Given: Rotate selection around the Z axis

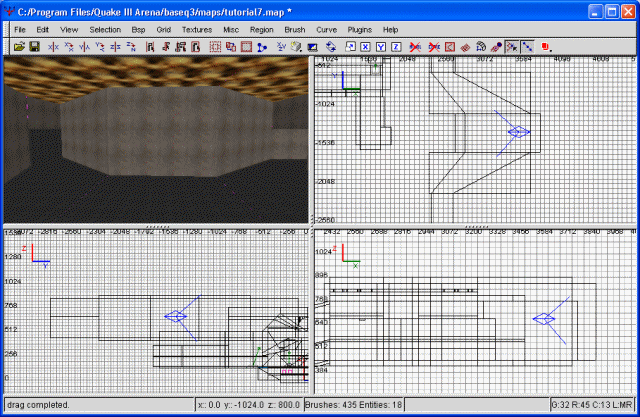Looking at the screenshot, I should [x=131, y=47].
